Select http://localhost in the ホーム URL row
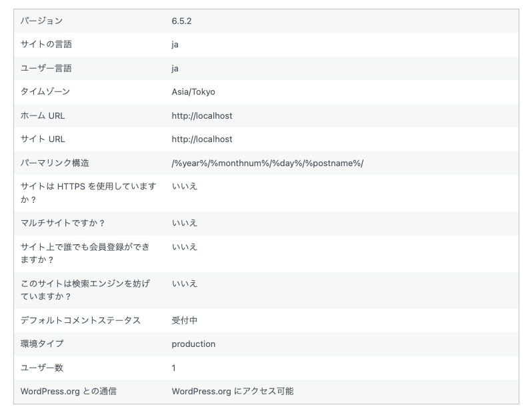Image resolution: width=532 pixels, height=413 pixels. click(202, 116)
